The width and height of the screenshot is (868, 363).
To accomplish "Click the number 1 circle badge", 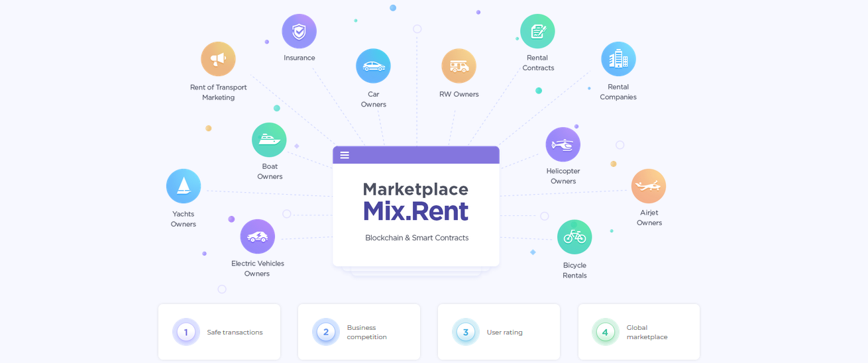I will click(x=186, y=332).
